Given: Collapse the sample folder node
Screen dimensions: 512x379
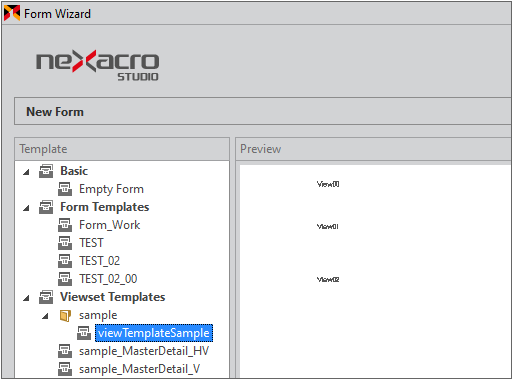Looking at the screenshot, I should coord(45,316).
